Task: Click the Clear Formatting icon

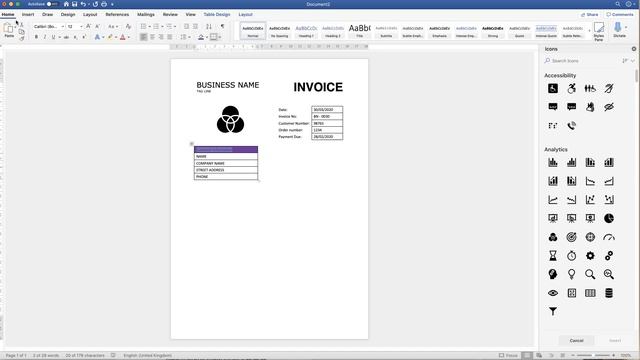Action: pyautogui.click(x=128, y=27)
